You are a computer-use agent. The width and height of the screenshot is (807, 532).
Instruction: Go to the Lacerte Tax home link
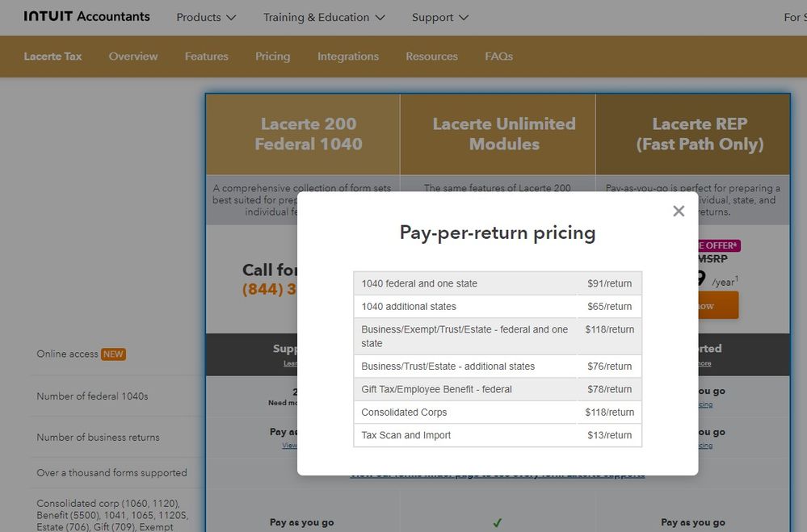pyautogui.click(x=53, y=57)
